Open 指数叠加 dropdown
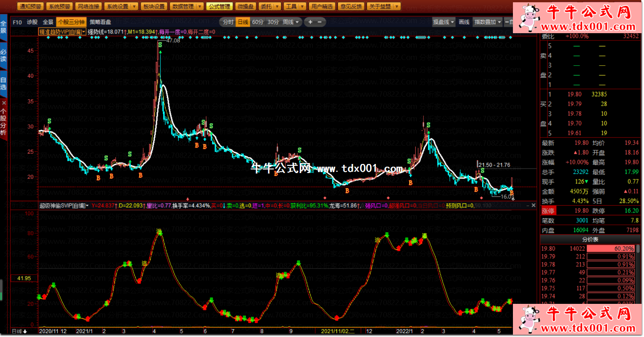 click(488, 22)
